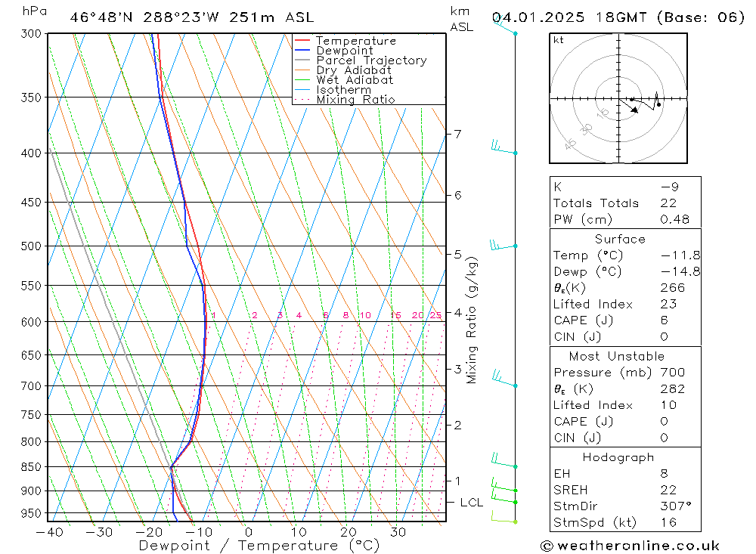Viewport: 756px width, 554px height.
Task: Click the wind barb at 300 hPa
Action: tap(504, 25)
